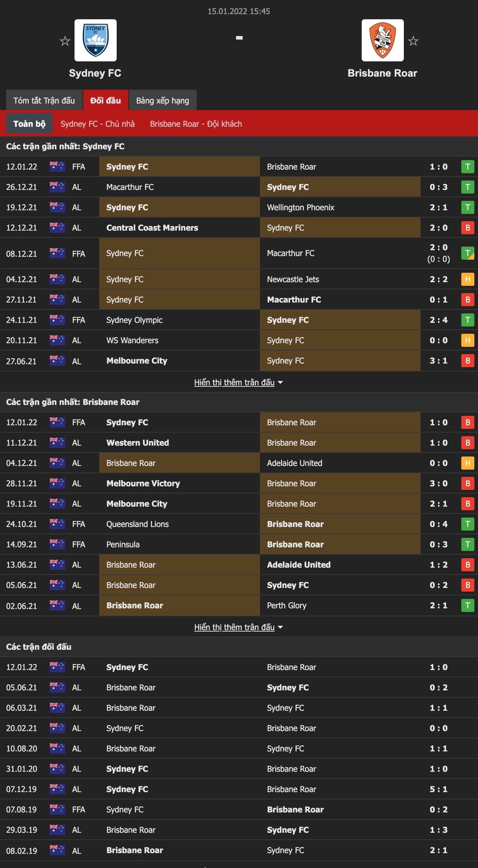Filter by Brisbane Roar - Đội khách
478x868 pixels.
click(196, 124)
